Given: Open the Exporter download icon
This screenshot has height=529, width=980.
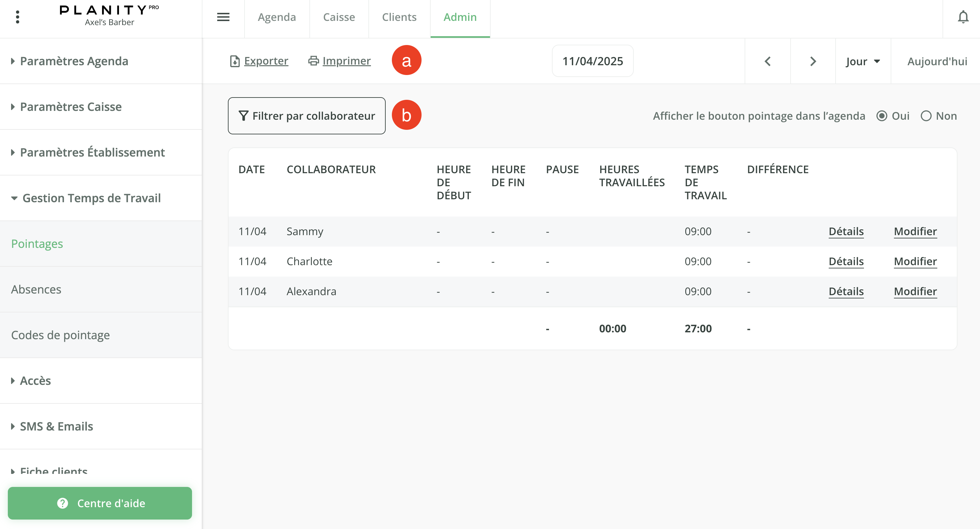Looking at the screenshot, I should pos(235,61).
